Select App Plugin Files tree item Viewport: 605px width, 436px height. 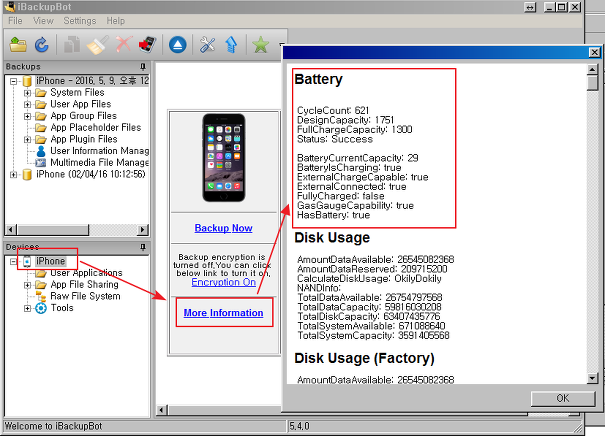[x=84, y=139]
